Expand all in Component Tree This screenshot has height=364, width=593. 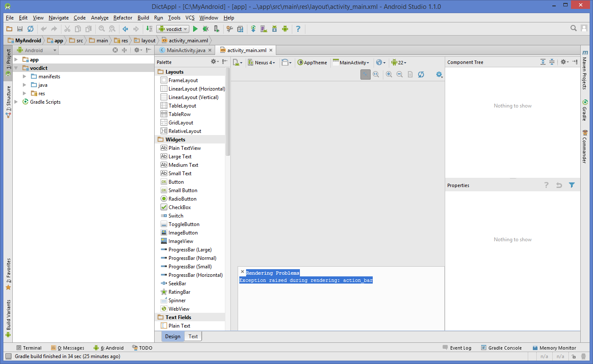pos(543,62)
